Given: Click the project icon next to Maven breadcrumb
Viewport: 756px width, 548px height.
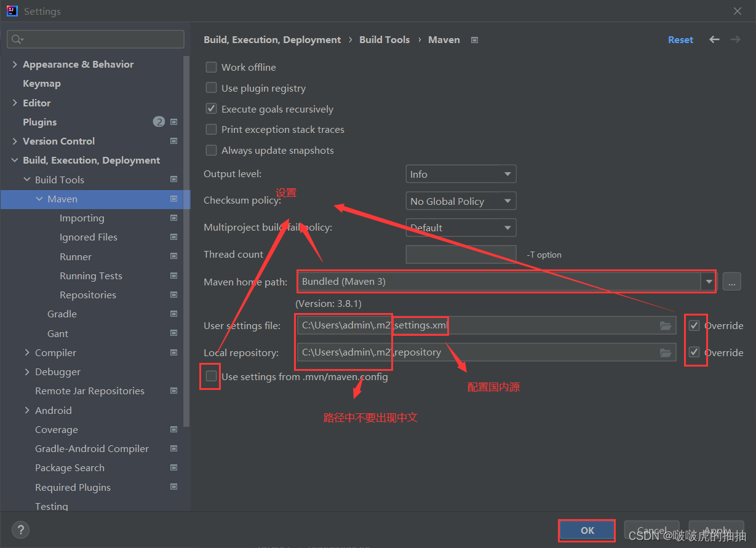Looking at the screenshot, I should (x=474, y=40).
